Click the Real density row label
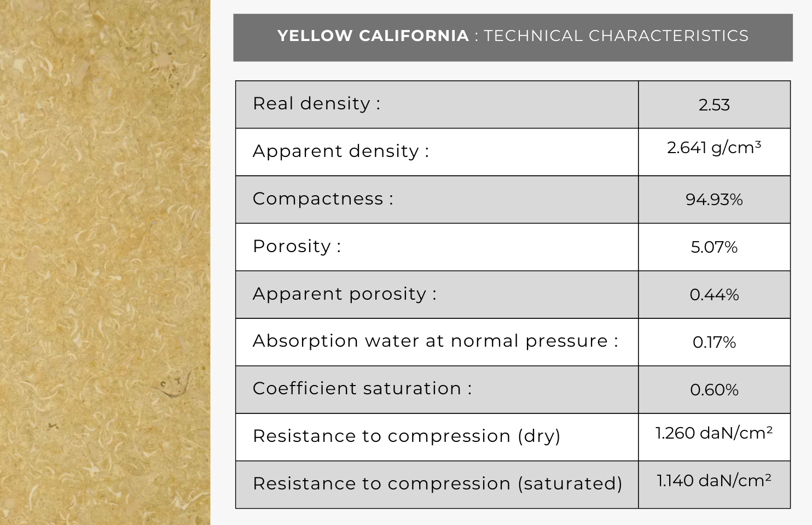This screenshot has height=525, width=812. pyautogui.click(x=316, y=104)
